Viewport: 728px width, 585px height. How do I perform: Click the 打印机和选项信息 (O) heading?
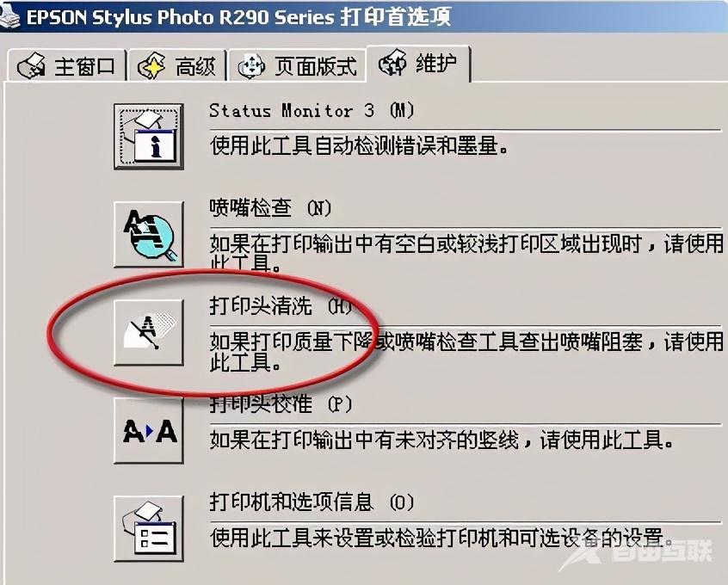click(312, 502)
